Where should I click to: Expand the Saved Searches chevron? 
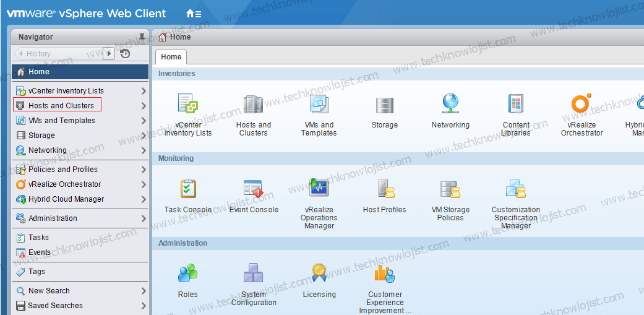point(144,306)
